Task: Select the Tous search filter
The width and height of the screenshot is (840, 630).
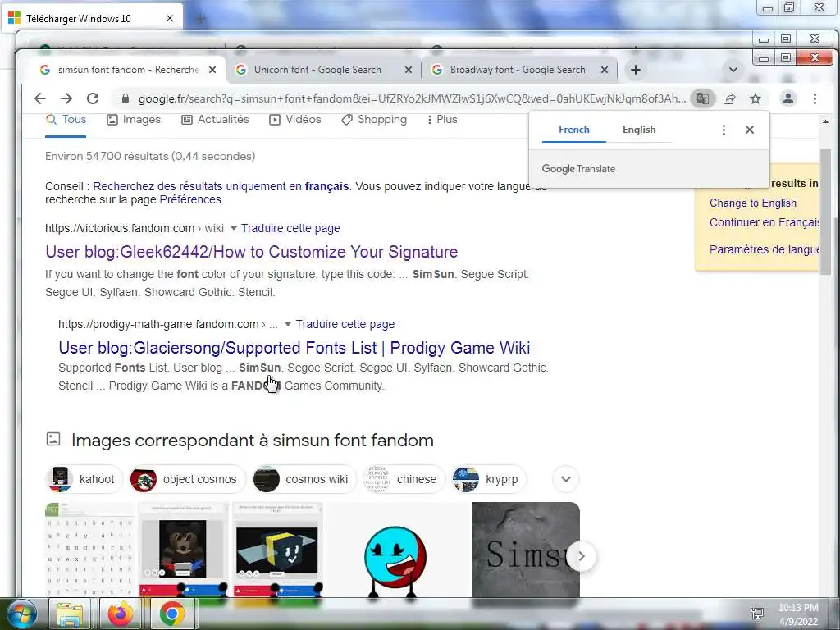Action: coord(66,120)
